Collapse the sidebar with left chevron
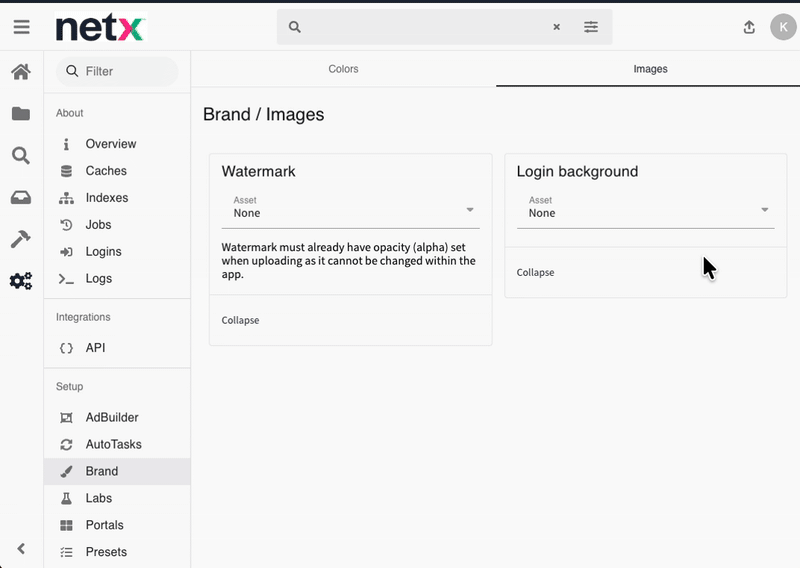 pyautogui.click(x=21, y=549)
